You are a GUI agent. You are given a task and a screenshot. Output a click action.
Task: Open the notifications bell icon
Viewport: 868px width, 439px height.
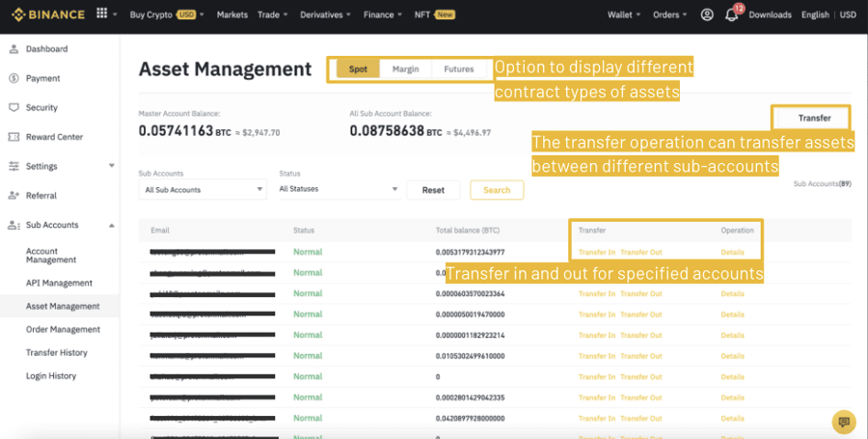(x=732, y=14)
